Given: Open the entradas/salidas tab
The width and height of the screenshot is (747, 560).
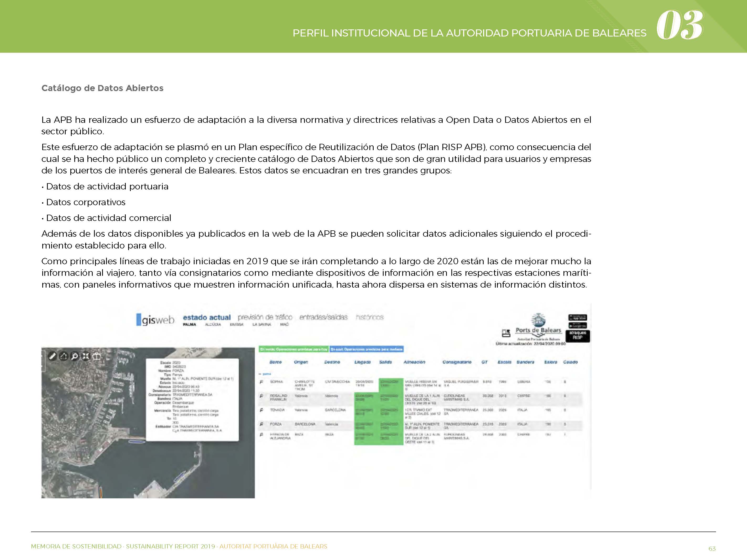Looking at the screenshot, I should [323, 317].
